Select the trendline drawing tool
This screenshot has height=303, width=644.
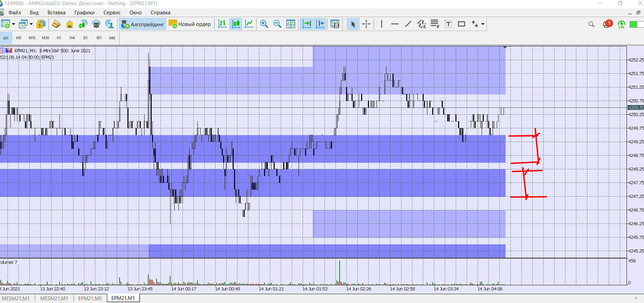[408, 24]
